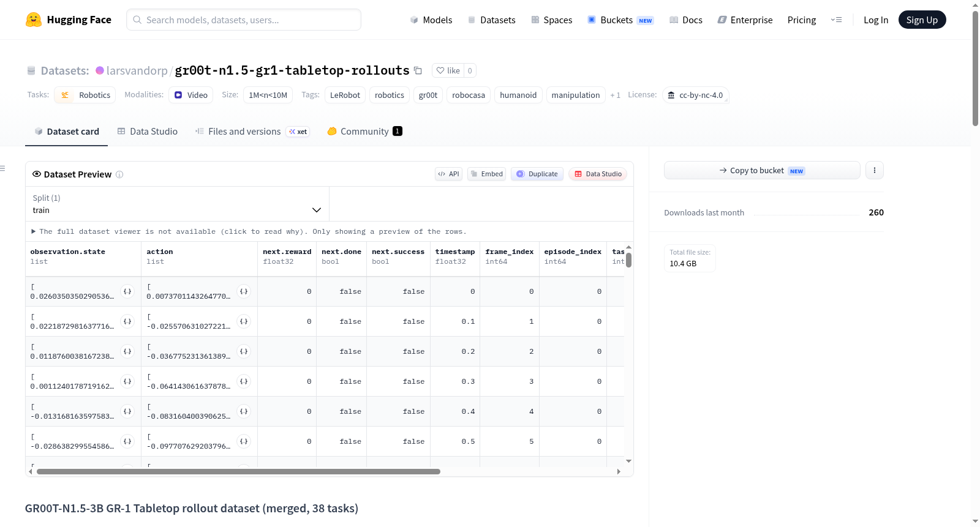Open the navigation overflow menu icon

836,20
